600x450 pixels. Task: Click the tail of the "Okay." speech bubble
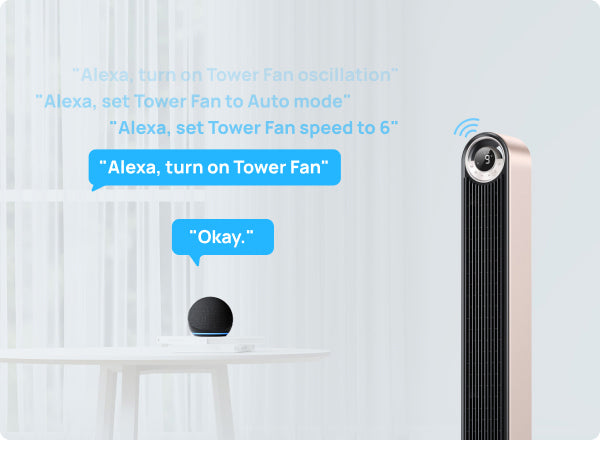196,260
